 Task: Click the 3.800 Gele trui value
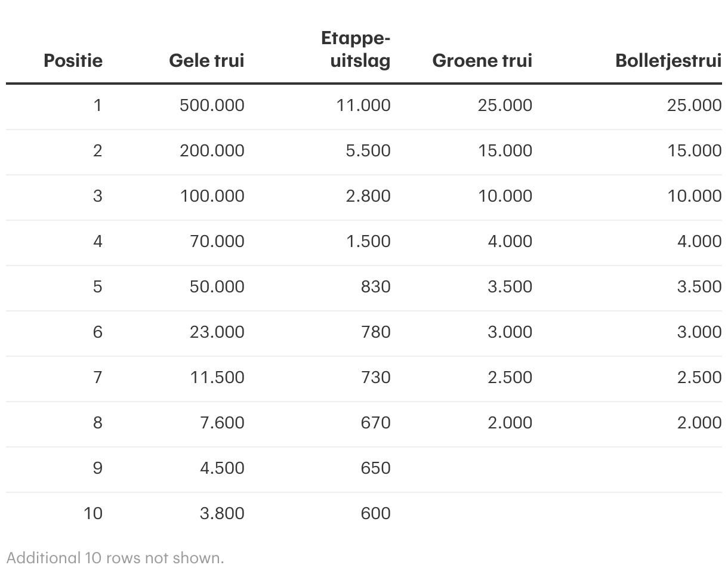coord(222,513)
